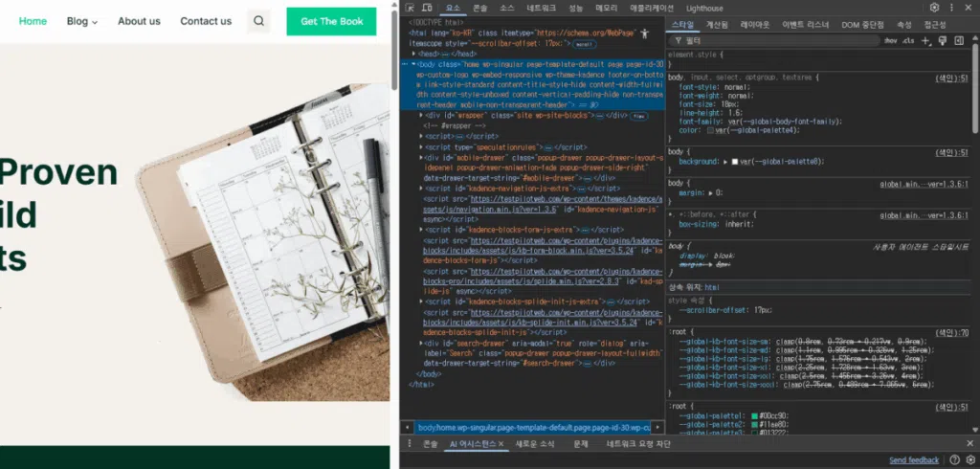
Task: Open the DevTools three-dot more menu
Action: pyautogui.click(x=952, y=8)
